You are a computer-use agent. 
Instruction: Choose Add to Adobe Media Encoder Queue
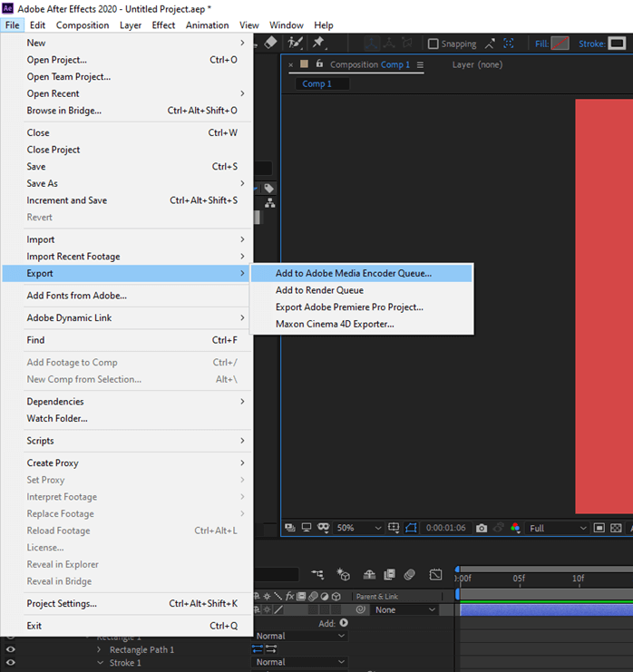tap(361, 274)
